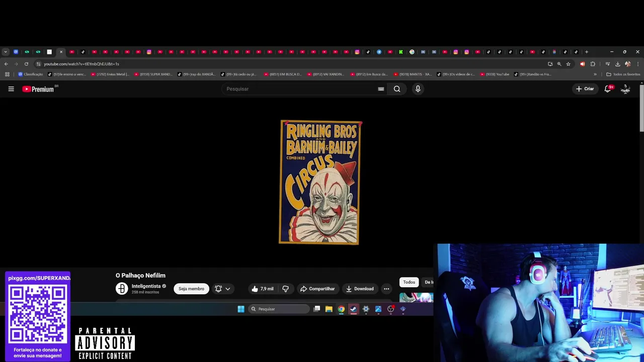Open Chrome tab search dropdown arrow

5,52
